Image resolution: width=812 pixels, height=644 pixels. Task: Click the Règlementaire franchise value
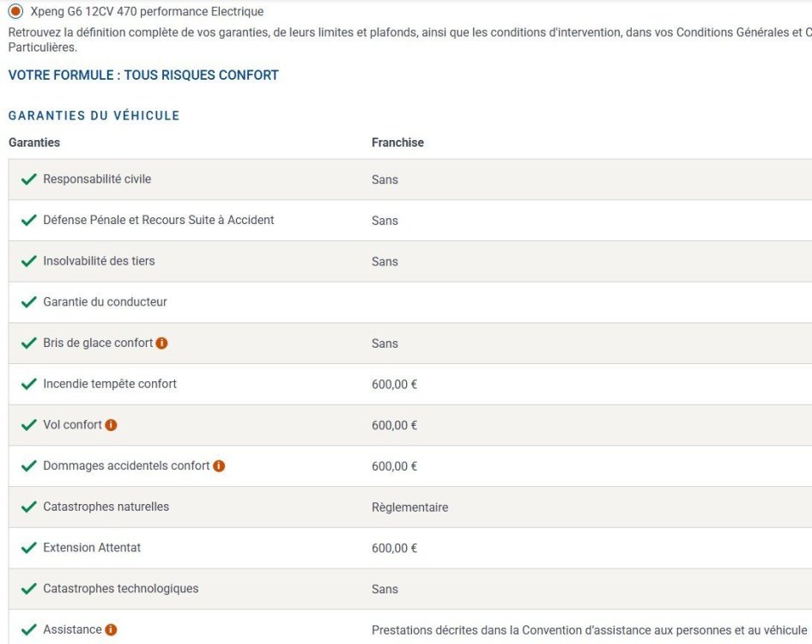click(x=409, y=507)
